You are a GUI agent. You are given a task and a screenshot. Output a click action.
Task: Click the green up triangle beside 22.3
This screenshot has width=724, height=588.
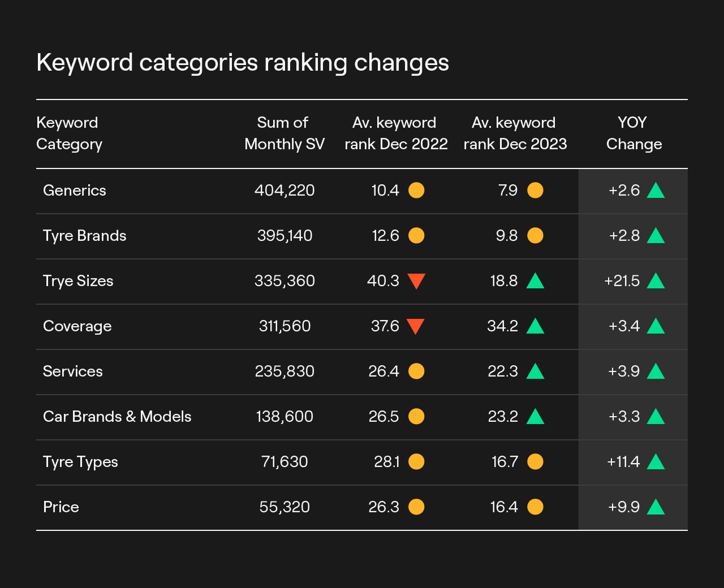coord(535,371)
